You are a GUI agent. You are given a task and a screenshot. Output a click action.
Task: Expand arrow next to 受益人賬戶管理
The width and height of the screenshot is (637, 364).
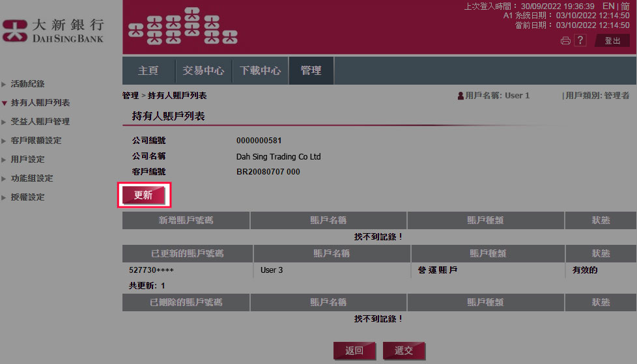coord(4,122)
